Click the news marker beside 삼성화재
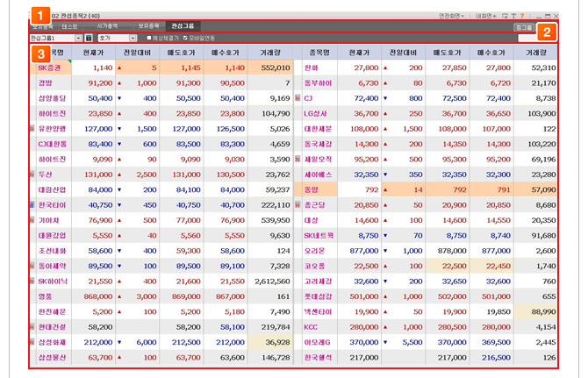 pyautogui.click(x=32, y=342)
